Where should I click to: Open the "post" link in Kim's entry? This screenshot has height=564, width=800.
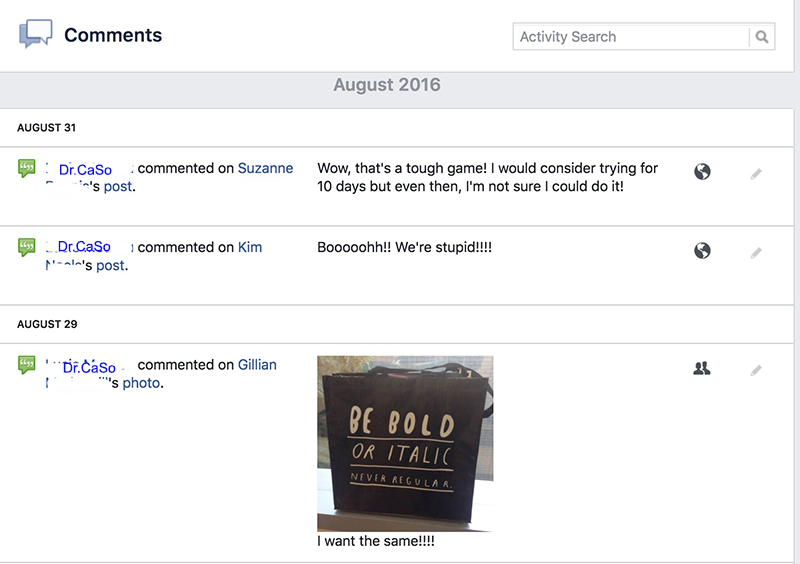(x=110, y=266)
